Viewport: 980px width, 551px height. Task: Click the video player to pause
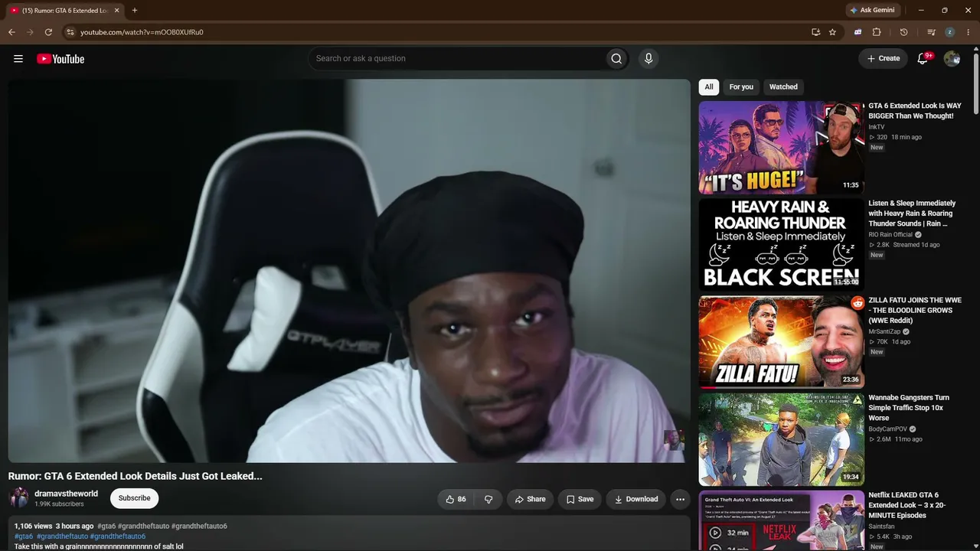(x=349, y=271)
